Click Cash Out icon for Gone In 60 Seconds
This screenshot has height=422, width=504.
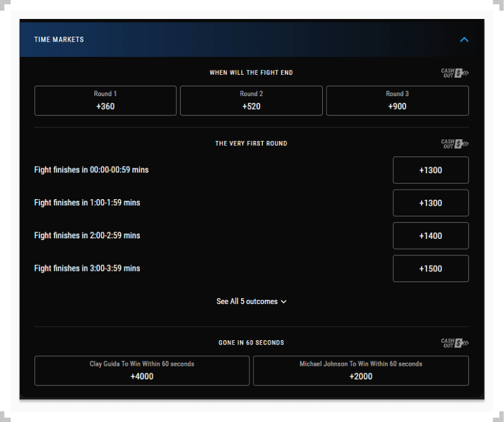coord(454,343)
